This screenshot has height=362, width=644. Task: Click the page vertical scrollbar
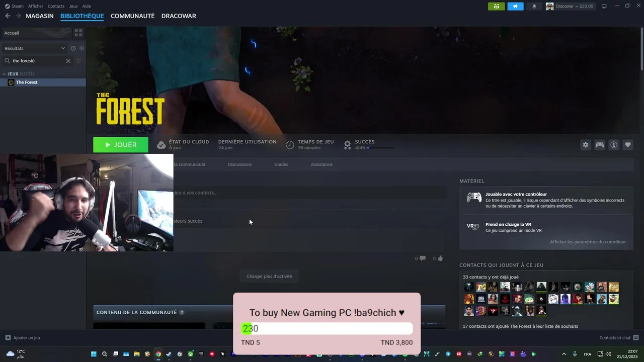641,48
